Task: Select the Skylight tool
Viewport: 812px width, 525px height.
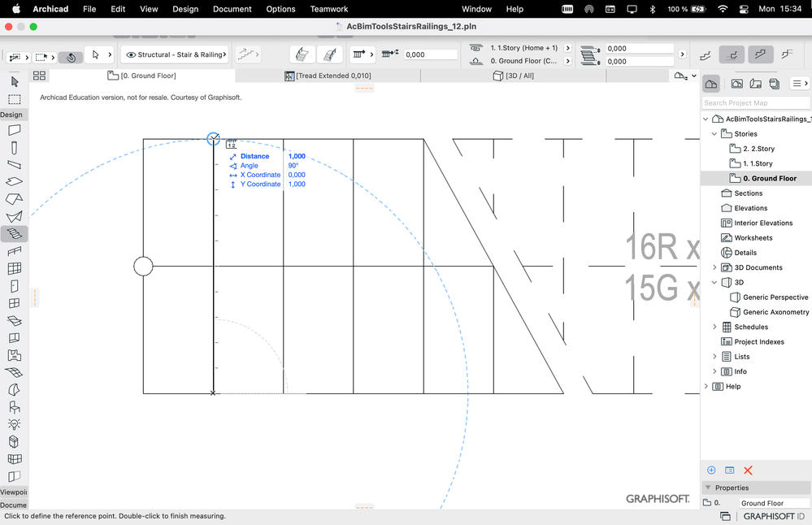Action: click(14, 320)
